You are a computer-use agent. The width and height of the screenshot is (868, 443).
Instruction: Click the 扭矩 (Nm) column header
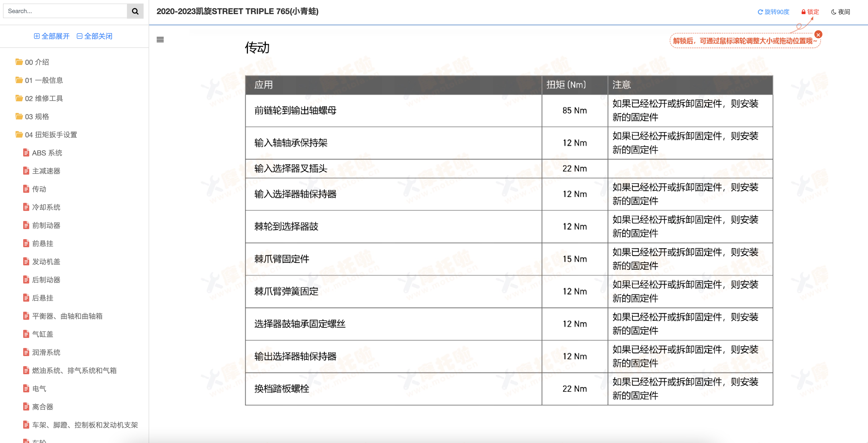[566, 85]
